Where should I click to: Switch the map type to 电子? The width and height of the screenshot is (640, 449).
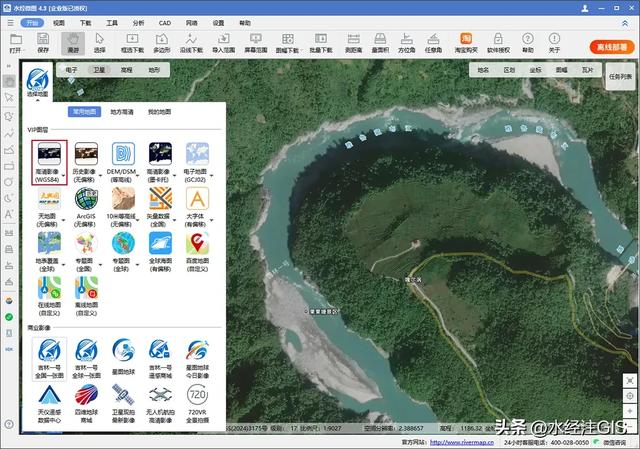[x=71, y=70]
